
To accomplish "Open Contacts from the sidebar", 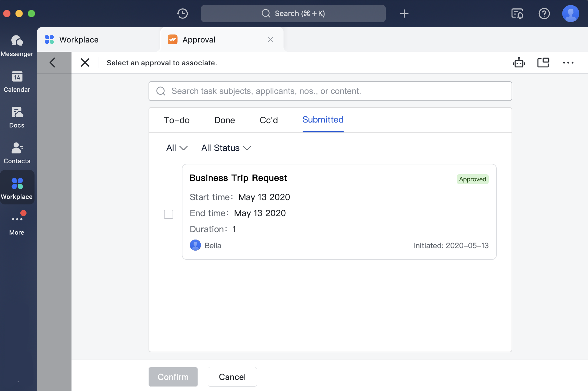I will 17,152.
